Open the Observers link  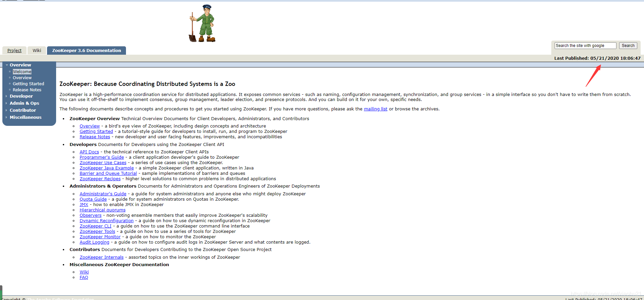click(90, 215)
